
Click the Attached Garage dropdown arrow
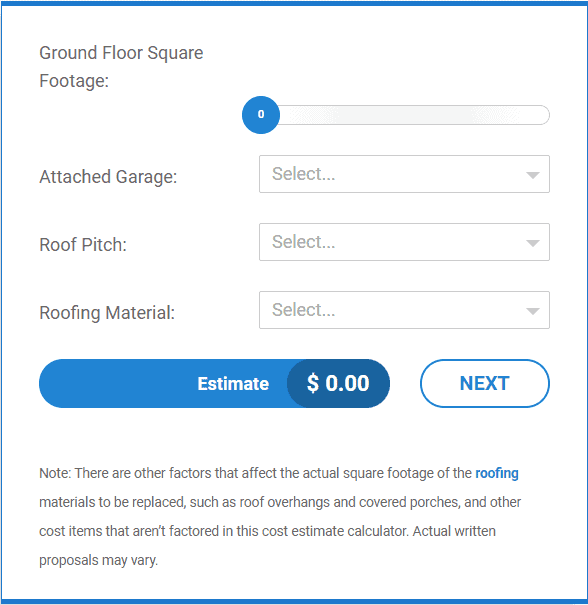click(533, 176)
